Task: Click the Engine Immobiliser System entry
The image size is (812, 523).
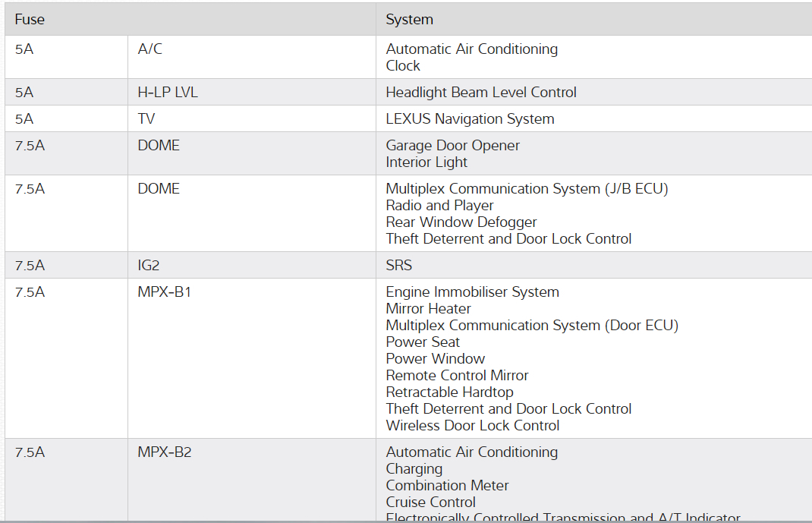Action: pyautogui.click(x=472, y=292)
